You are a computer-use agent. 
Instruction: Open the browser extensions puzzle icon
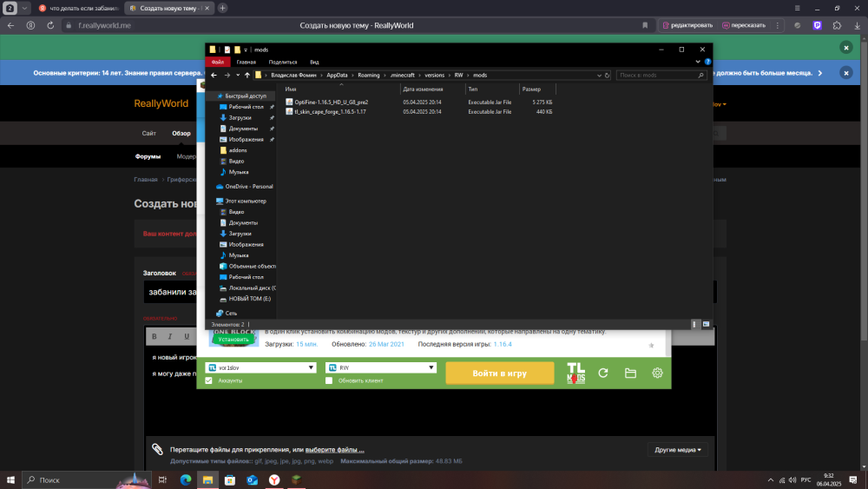[837, 25]
